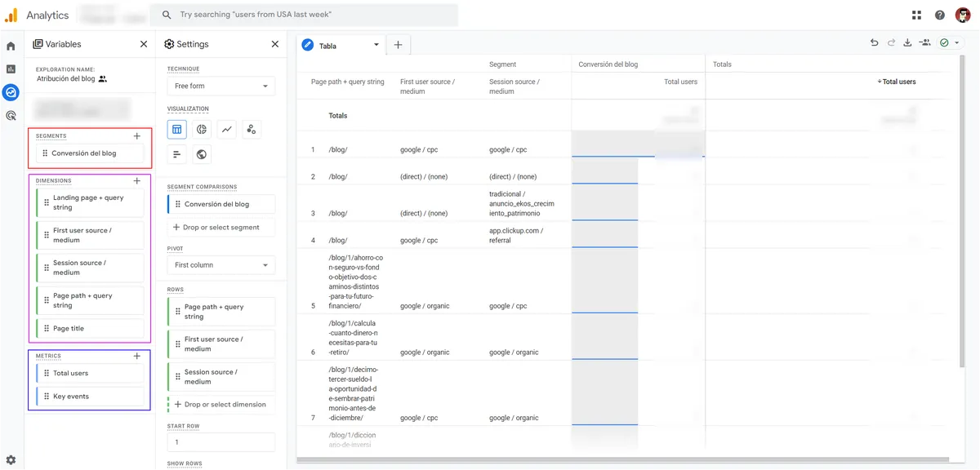Screen dimensions: 980x470
Task: Open the Advertising icon in left navigation
Action: pyautogui.click(x=11, y=116)
